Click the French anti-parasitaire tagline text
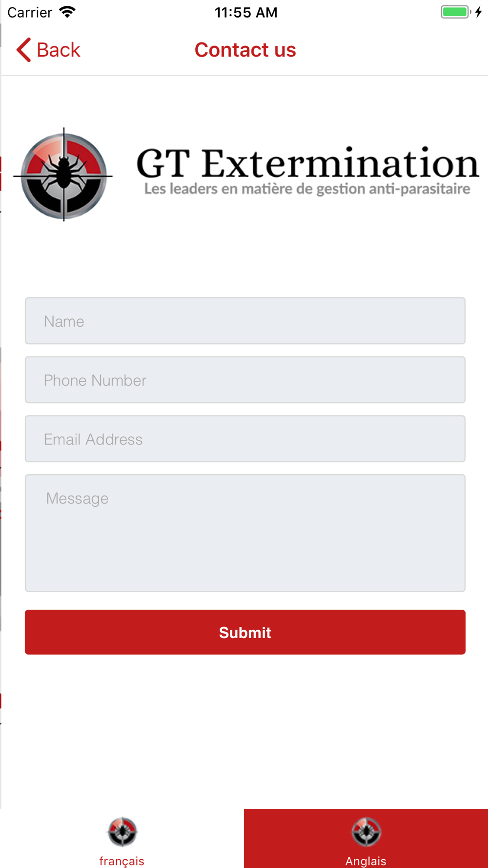 click(307, 189)
